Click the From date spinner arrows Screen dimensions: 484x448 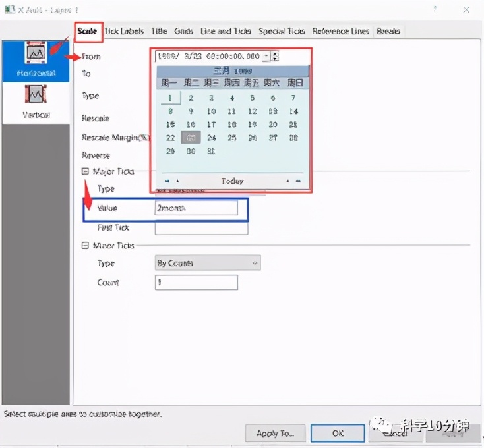tap(275, 56)
